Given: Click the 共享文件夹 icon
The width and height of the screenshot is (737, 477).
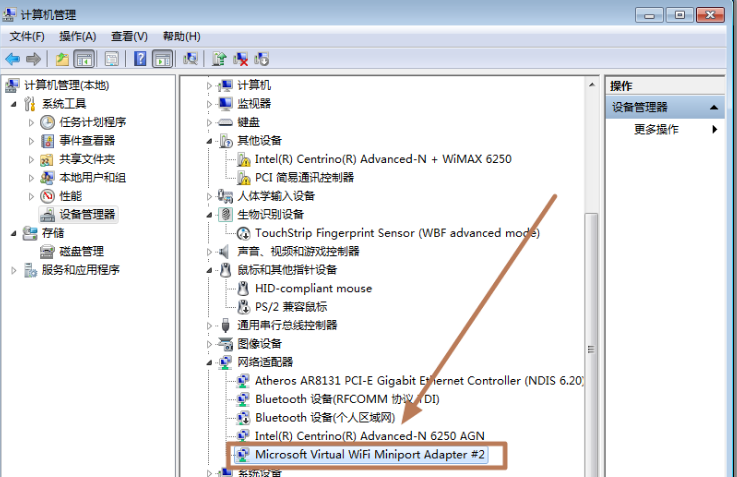Looking at the screenshot, I should (47, 160).
